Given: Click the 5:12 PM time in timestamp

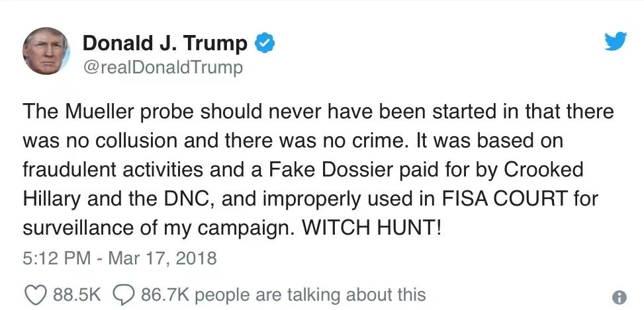Looking at the screenshot, I should click(x=57, y=258).
